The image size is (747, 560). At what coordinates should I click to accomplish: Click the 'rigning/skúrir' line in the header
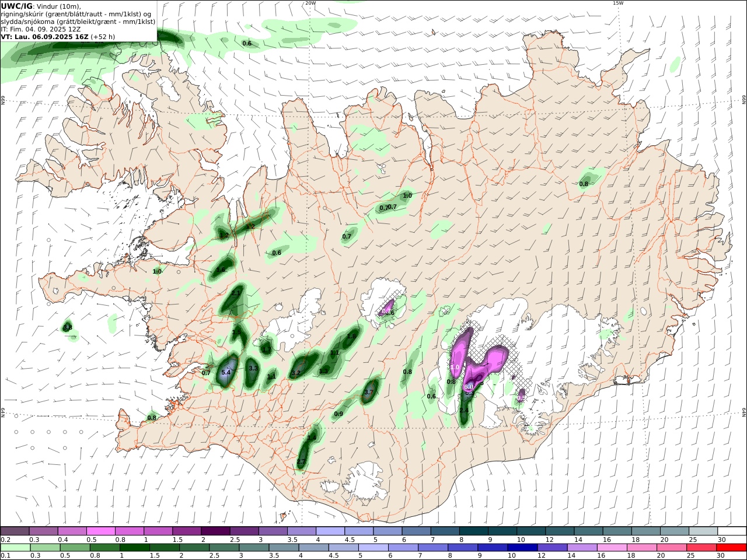coord(76,14)
